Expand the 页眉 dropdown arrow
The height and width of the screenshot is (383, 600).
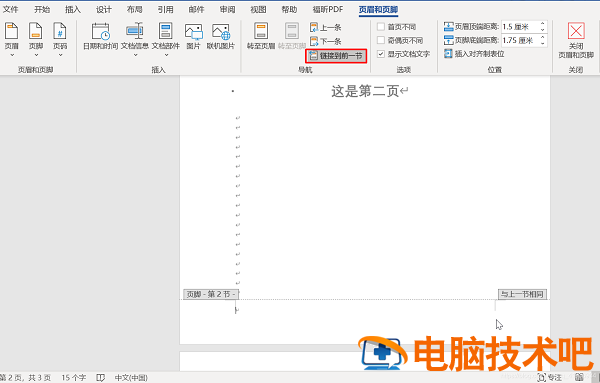(12, 55)
